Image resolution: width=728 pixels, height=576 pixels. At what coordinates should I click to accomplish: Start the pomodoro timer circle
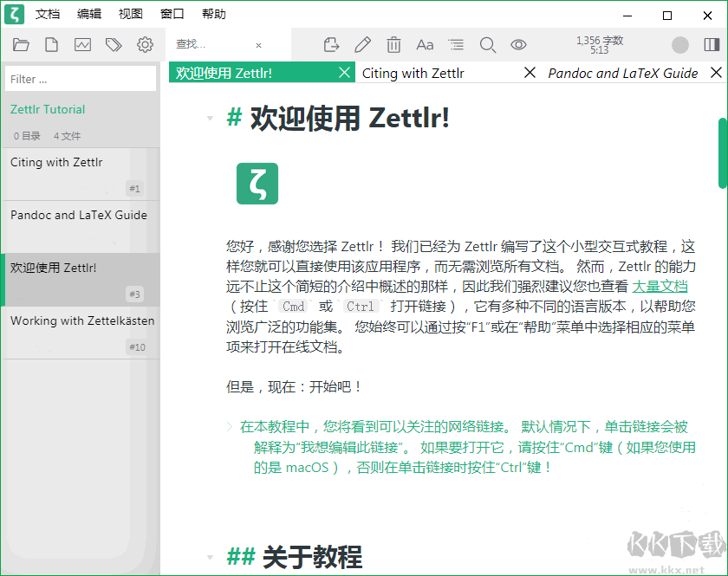680,44
